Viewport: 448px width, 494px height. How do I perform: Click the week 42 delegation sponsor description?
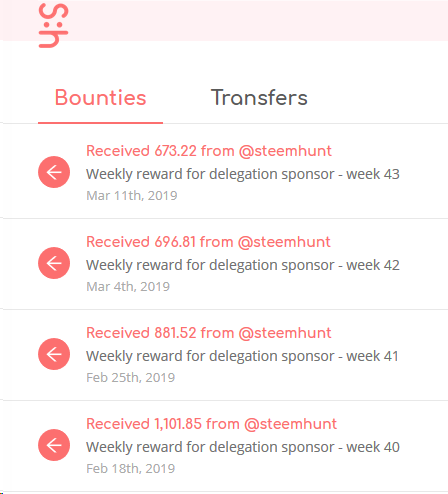point(243,265)
